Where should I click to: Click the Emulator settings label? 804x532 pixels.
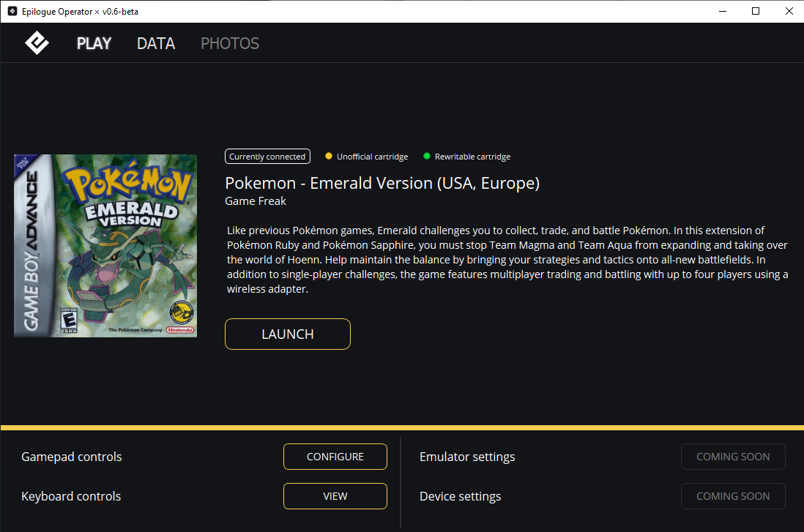(x=467, y=457)
